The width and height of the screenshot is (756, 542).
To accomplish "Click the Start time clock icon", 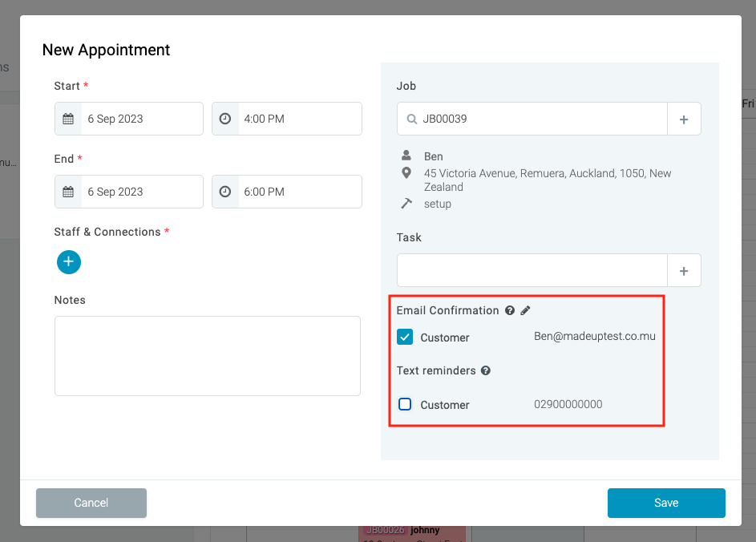I will tap(225, 119).
